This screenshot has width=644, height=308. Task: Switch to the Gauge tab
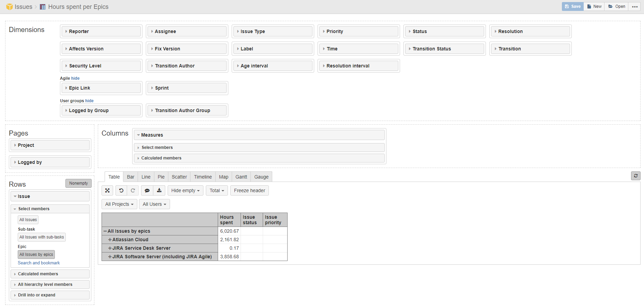pyautogui.click(x=261, y=176)
